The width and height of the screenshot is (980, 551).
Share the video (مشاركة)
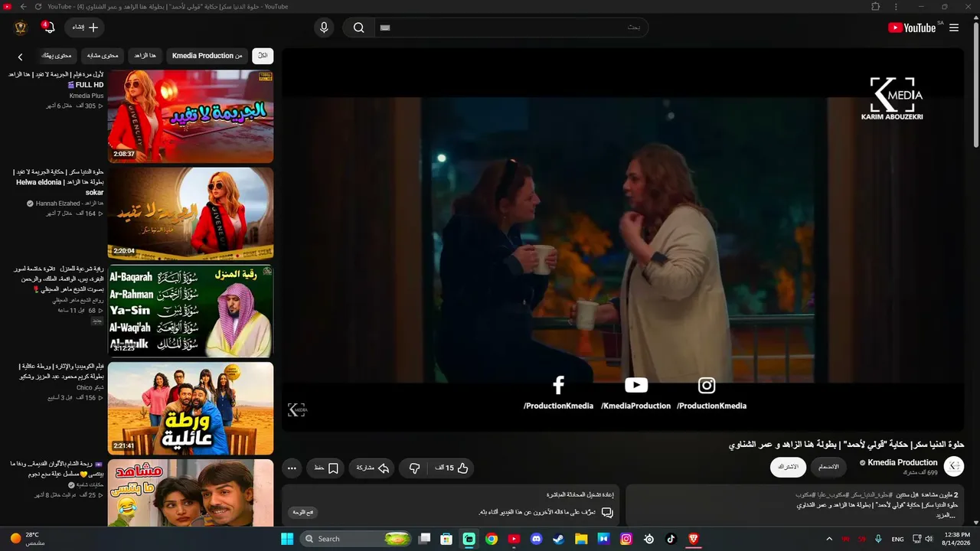coord(373,468)
